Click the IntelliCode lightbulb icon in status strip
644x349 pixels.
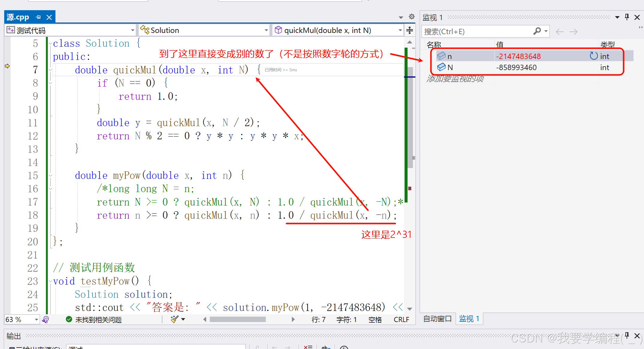click(x=46, y=320)
